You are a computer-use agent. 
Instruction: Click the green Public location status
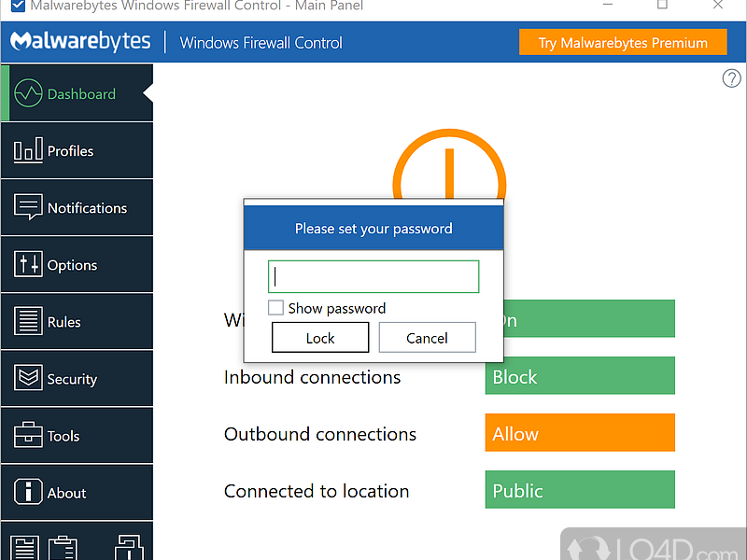pos(580,489)
